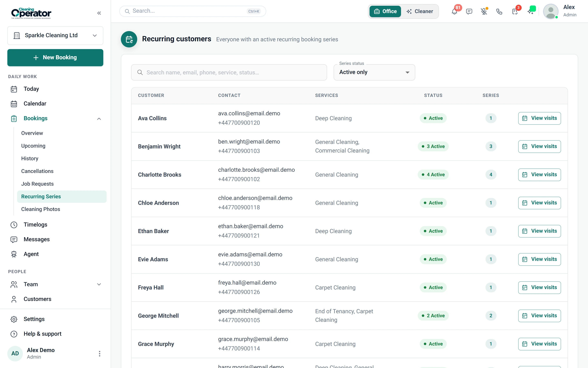Open the chat messages icon in header
Screen dimensions: 588x368
pos(469,11)
